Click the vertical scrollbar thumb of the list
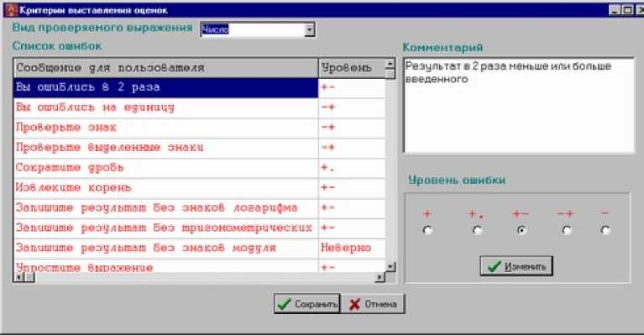644x335 pixels. [x=390, y=74]
